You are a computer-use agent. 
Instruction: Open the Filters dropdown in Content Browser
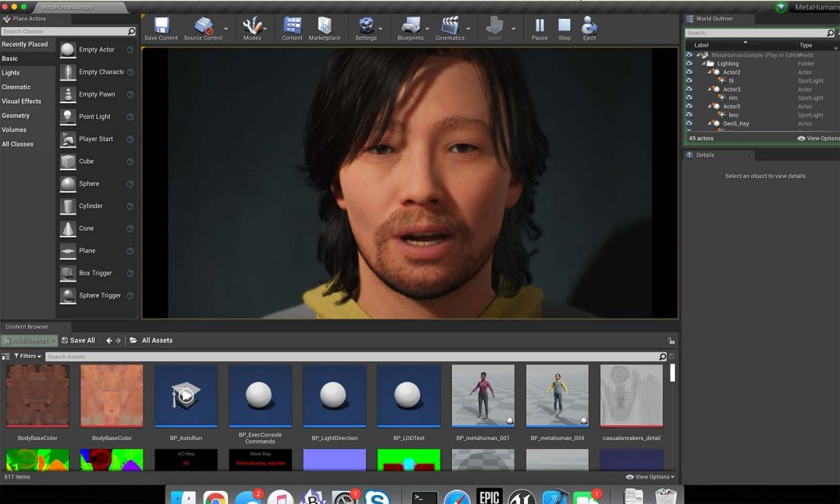(x=28, y=356)
